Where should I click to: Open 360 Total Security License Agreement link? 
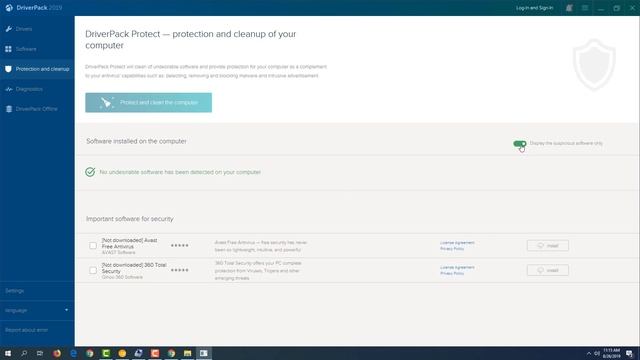point(457,267)
